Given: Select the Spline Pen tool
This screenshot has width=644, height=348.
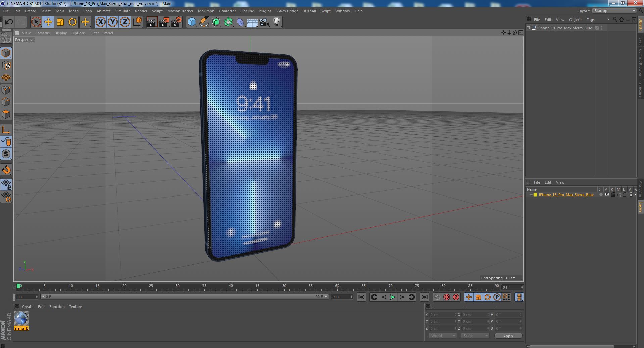Looking at the screenshot, I should click(x=204, y=22).
